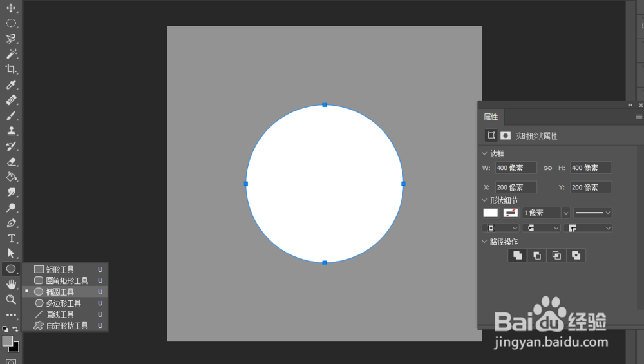Close the properties panel

point(641,105)
